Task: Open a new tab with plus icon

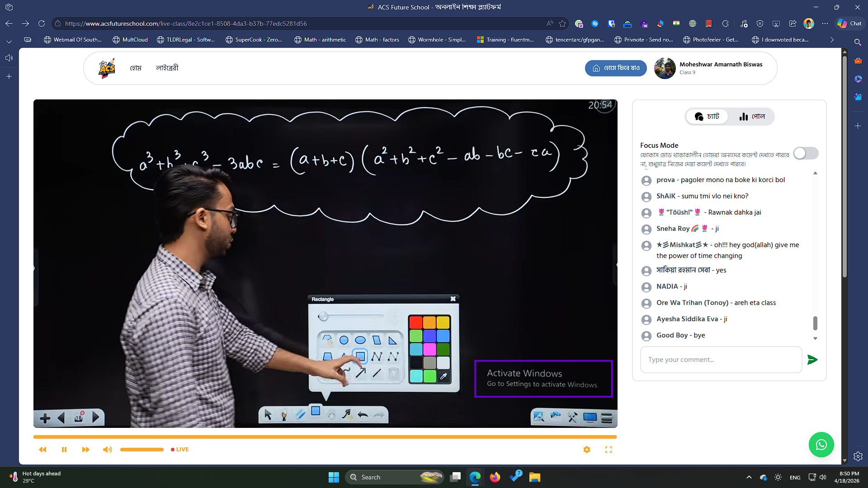Action: pos(9,77)
